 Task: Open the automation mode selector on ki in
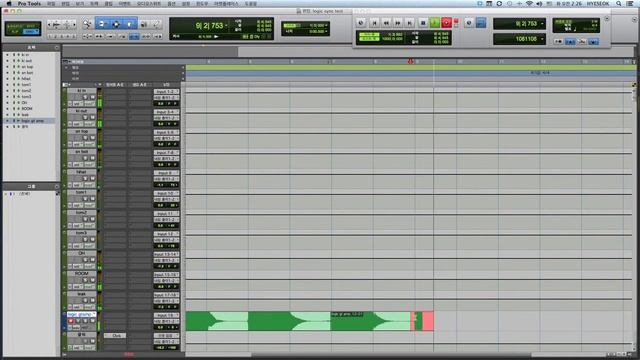point(89,103)
